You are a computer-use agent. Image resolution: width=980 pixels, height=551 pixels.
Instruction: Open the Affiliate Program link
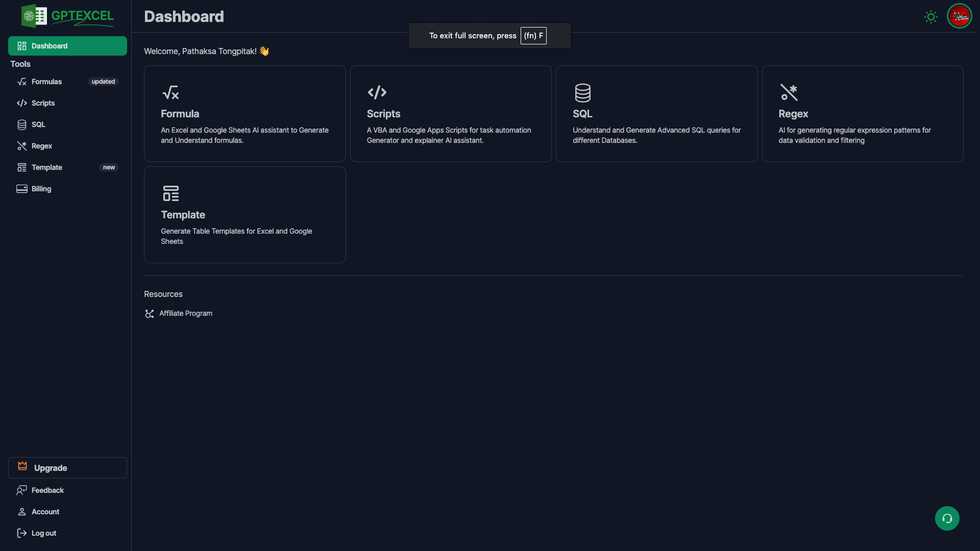coord(185,313)
